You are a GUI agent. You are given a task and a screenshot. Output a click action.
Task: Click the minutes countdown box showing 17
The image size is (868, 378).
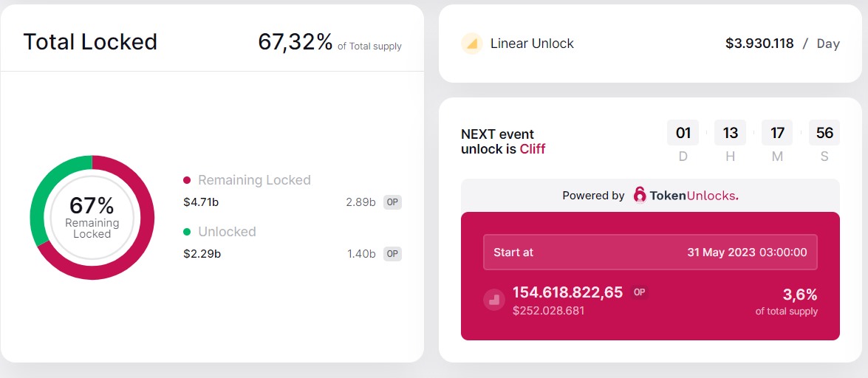pyautogui.click(x=777, y=133)
